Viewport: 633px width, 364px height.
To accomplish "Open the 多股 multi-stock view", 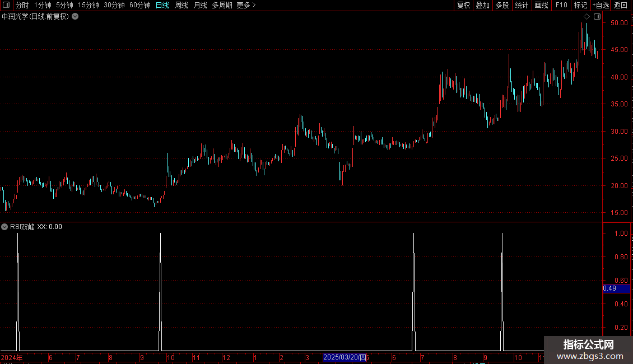I will pos(502,5).
